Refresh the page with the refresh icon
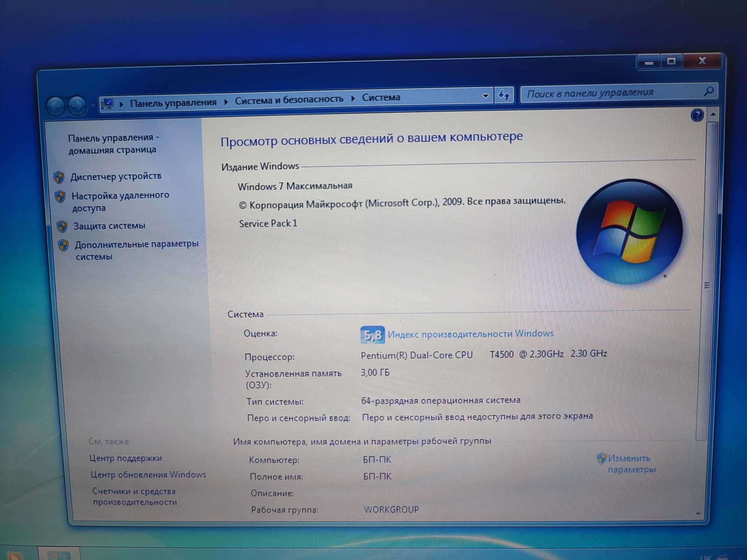Screen dimensions: 747x560 click(504, 95)
